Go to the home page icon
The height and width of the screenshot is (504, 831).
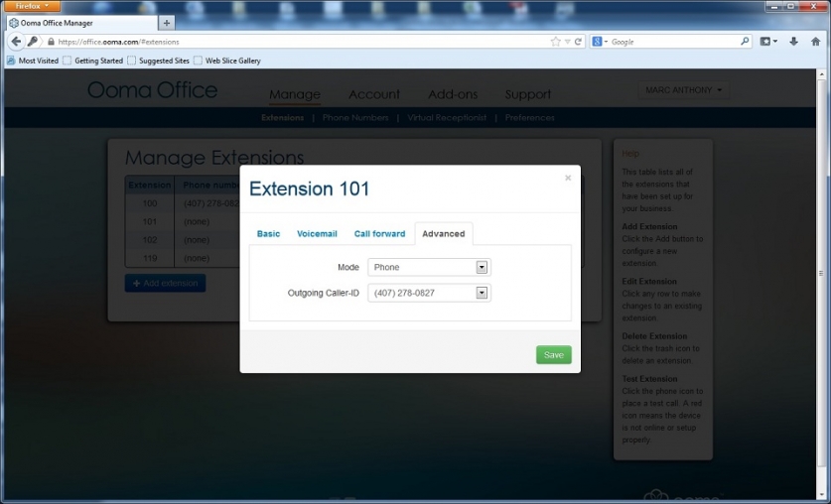click(x=815, y=42)
